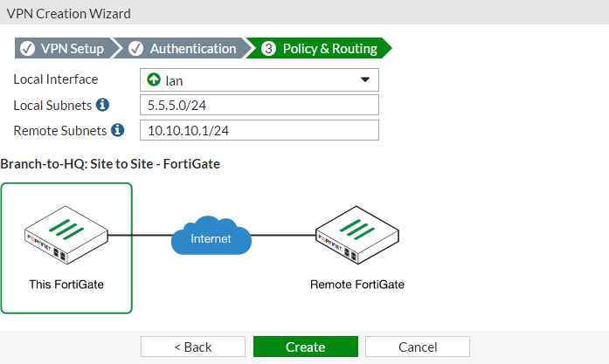
Task: Click the dropdown arrow for Local Interface
Action: point(364,79)
